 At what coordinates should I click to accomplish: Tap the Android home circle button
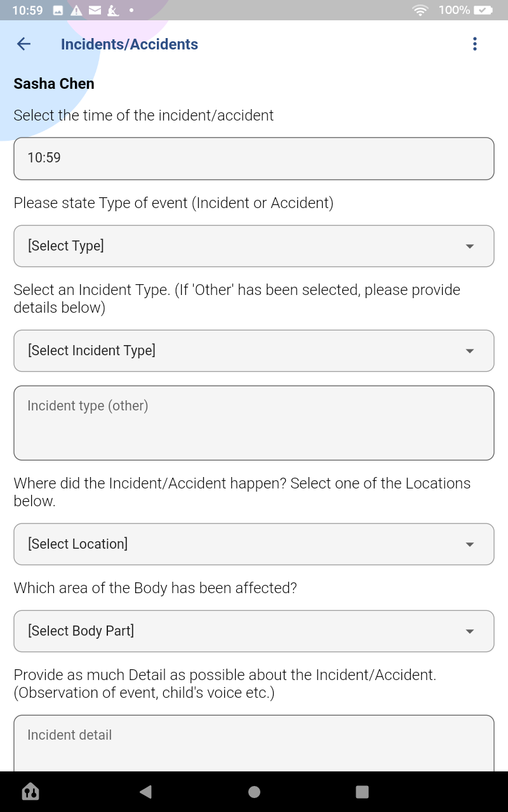(254, 791)
